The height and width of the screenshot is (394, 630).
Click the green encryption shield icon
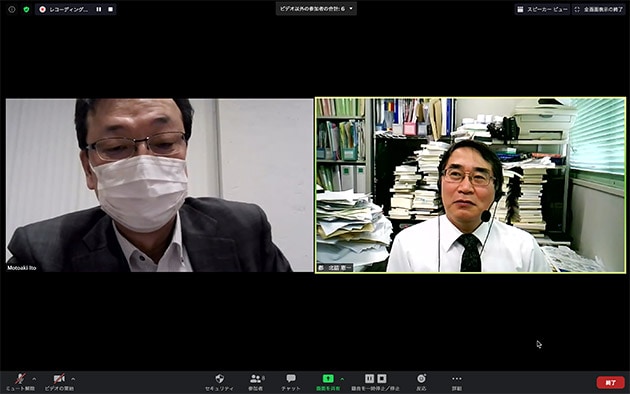tap(26, 9)
